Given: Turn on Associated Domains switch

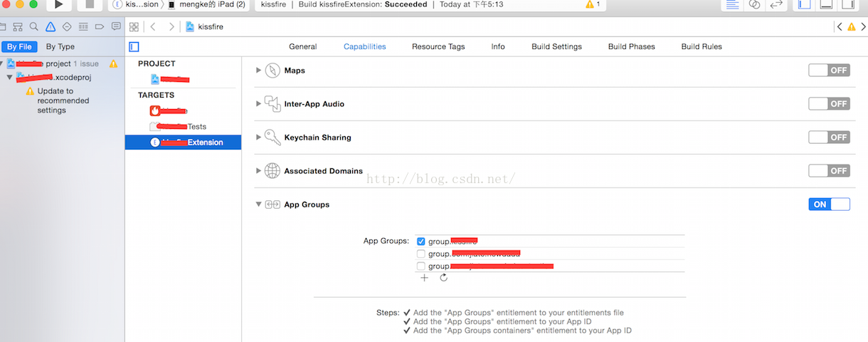Looking at the screenshot, I should pyautogui.click(x=829, y=171).
